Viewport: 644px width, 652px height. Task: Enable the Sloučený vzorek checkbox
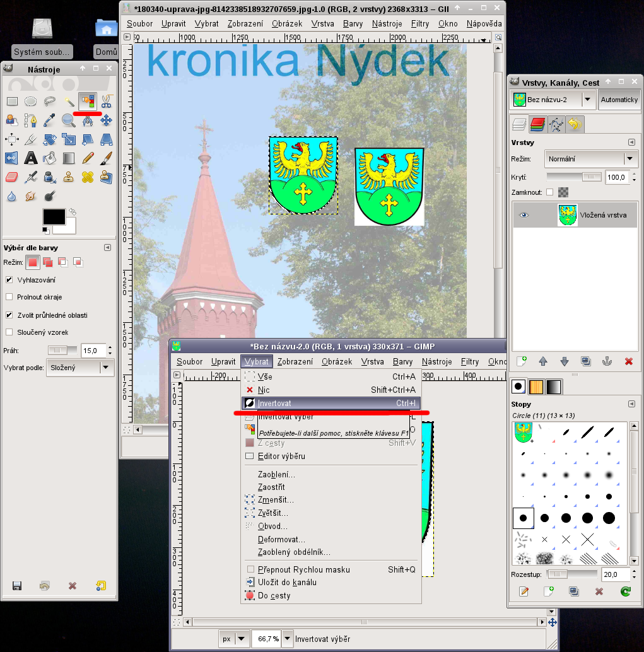(x=9, y=332)
